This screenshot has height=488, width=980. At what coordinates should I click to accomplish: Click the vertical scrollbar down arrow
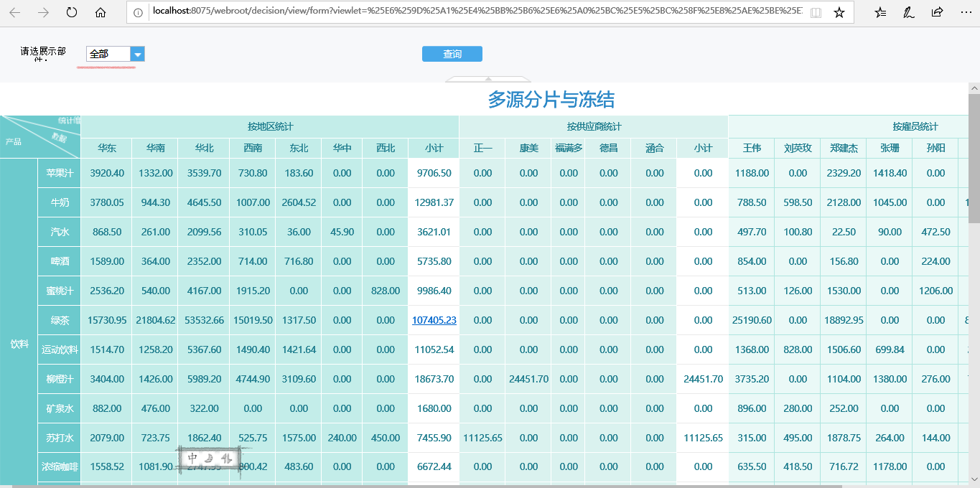(x=974, y=479)
